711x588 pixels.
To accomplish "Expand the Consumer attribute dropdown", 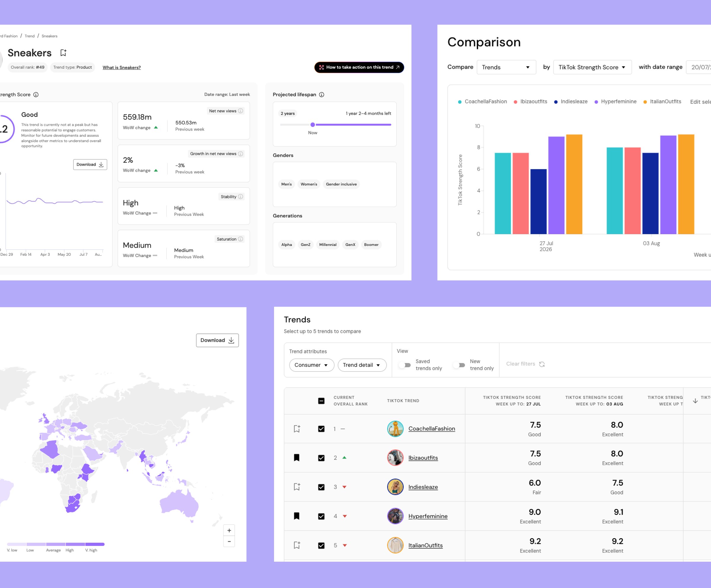I will click(311, 365).
